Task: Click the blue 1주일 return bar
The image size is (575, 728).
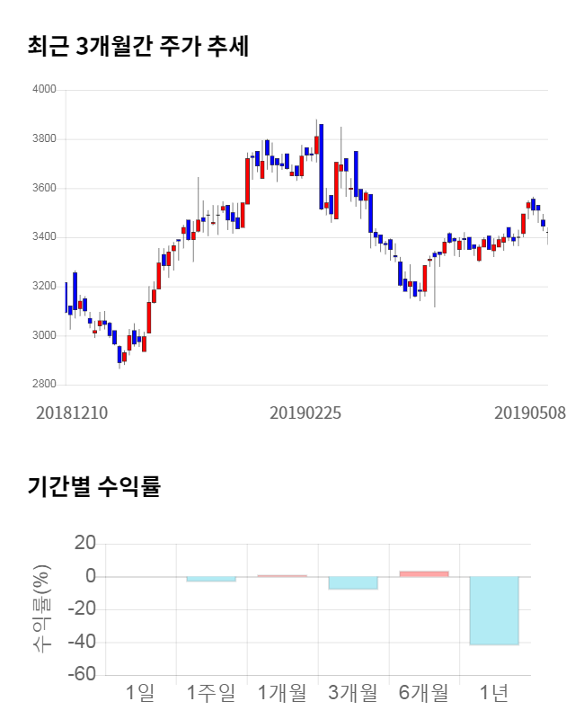Action: [211, 579]
